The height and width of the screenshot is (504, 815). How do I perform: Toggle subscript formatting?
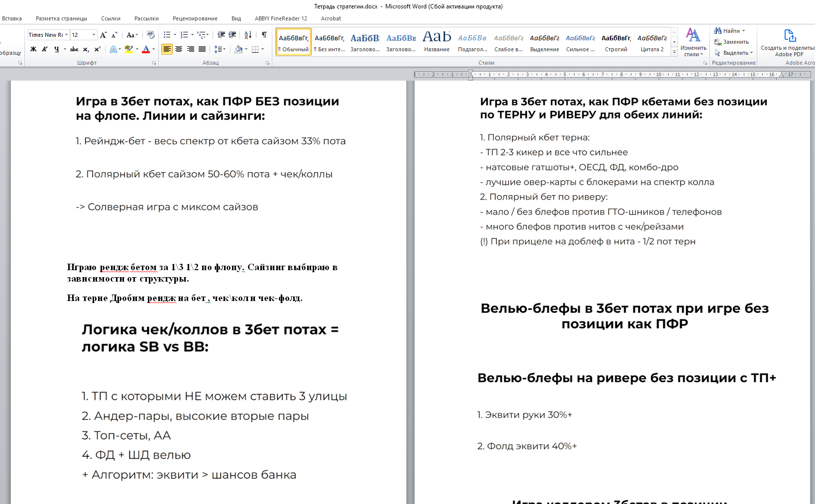pyautogui.click(x=86, y=49)
